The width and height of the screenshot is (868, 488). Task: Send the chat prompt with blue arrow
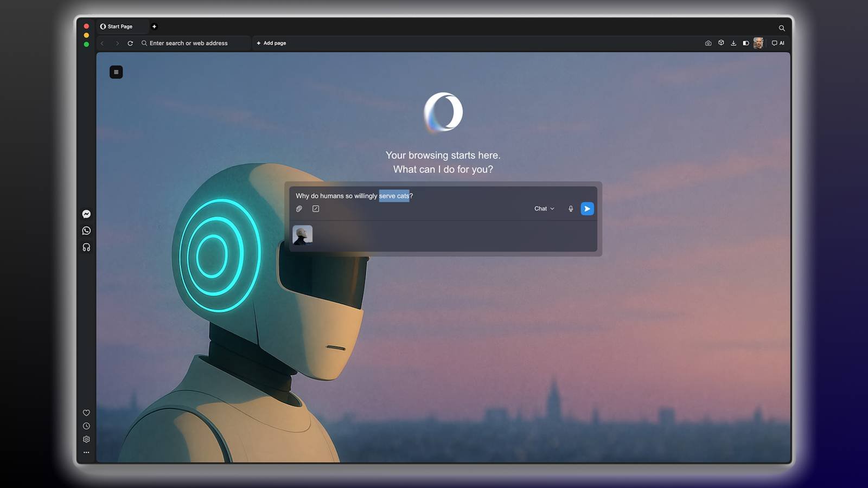pos(587,209)
